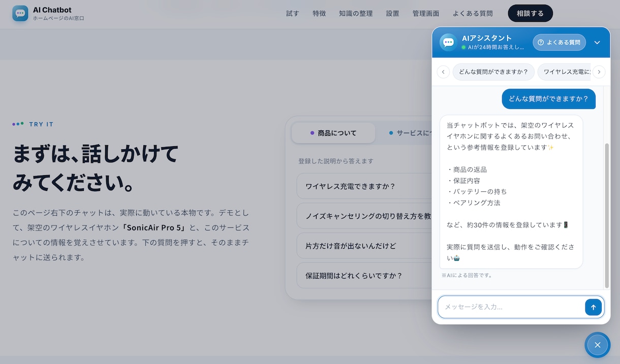Open 試す in the top navigation
Image resolution: width=620 pixels, height=364 pixels.
[x=293, y=14]
